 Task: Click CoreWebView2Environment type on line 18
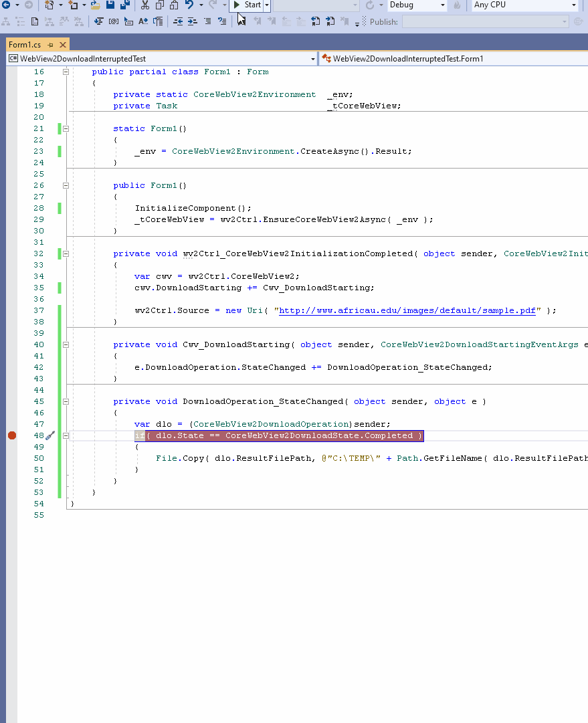(255, 94)
